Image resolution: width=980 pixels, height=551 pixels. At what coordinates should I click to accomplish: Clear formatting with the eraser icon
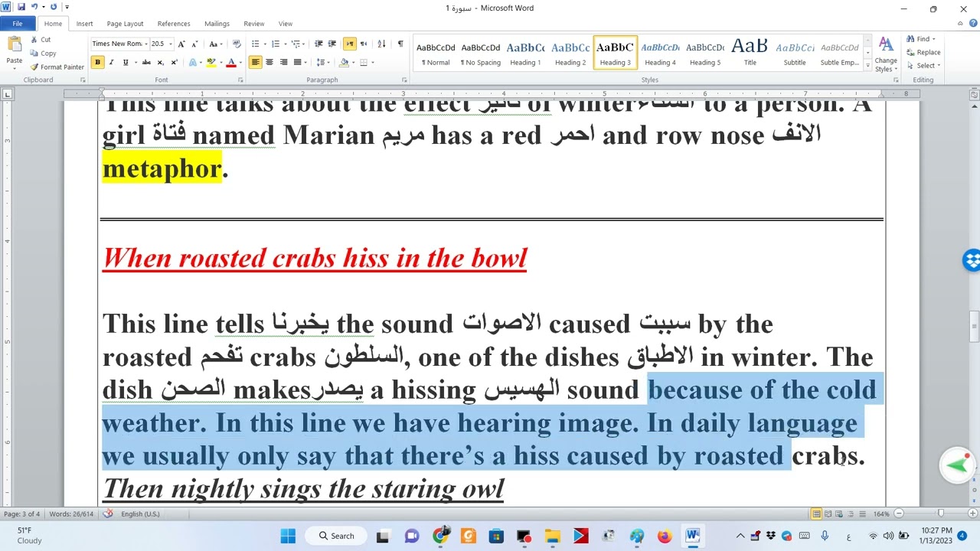[x=237, y=44]
